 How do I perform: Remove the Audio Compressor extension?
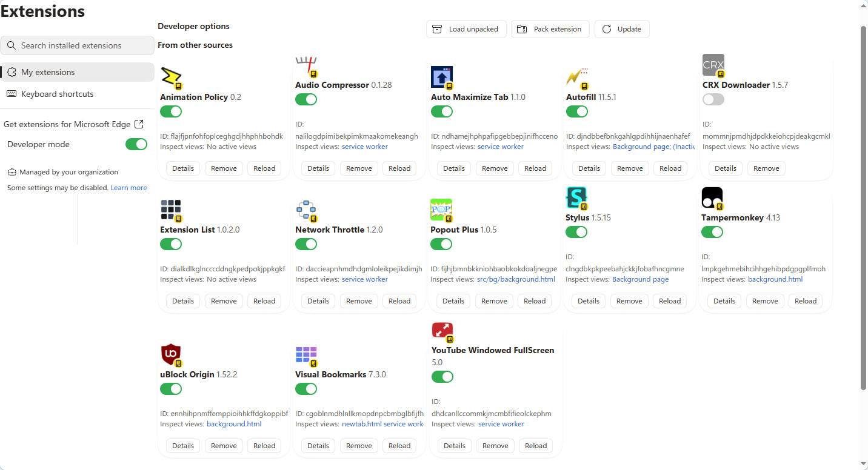[359, 168]
